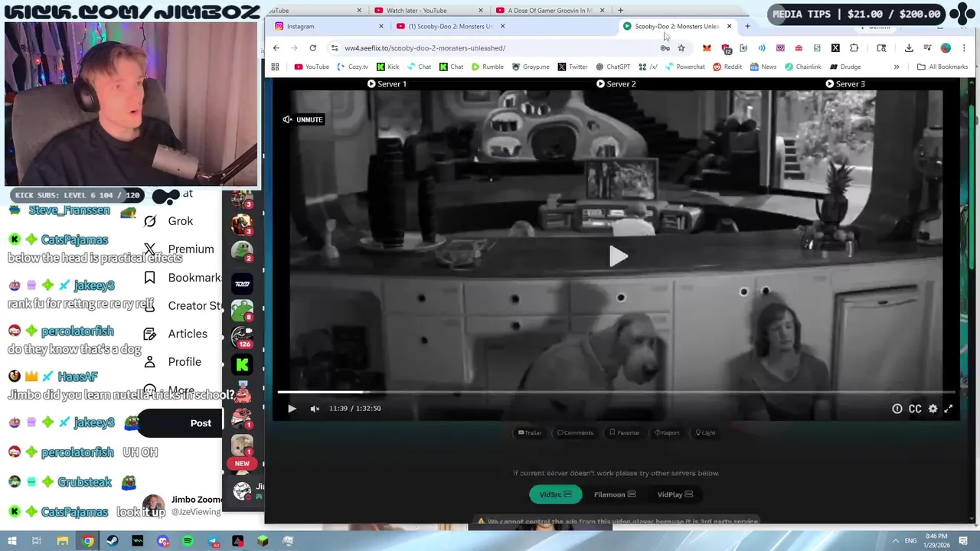Choose the Filemoon server button
This screenshot has width=980, height=551.
tap(615, 494)
